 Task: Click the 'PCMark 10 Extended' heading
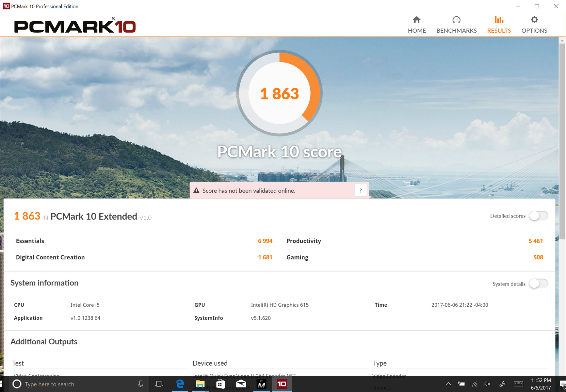pos(94,216)
